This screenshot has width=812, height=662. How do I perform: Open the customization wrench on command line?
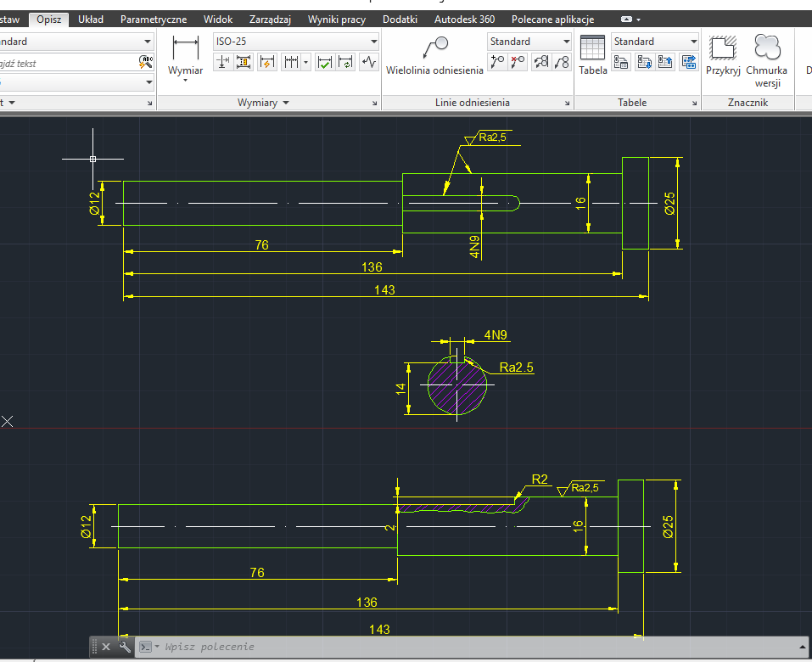coord(125,647)
